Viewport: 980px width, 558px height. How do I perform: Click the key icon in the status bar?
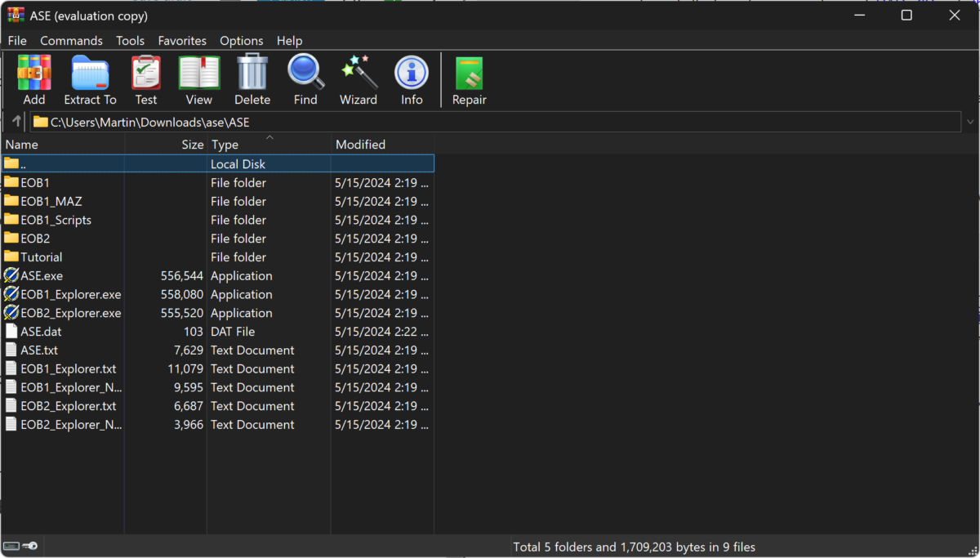[x=31, y=546]
